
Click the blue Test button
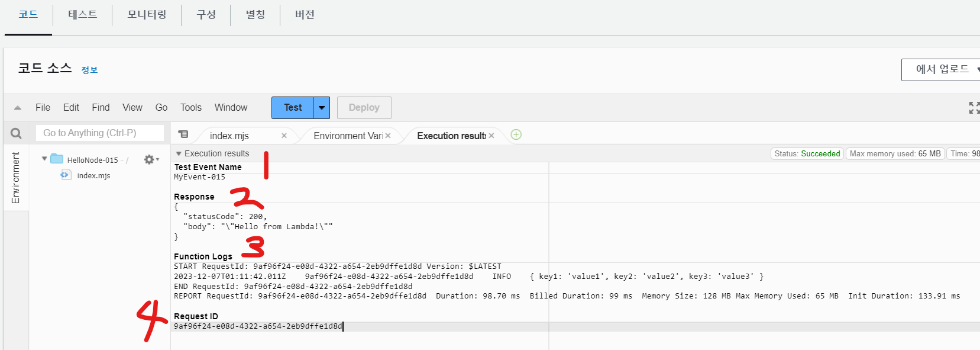pos(293,108)
